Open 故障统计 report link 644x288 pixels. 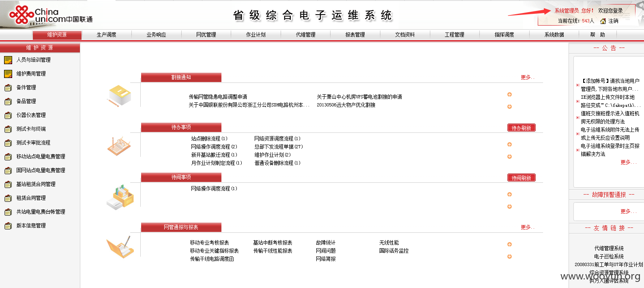pos(326,243)
